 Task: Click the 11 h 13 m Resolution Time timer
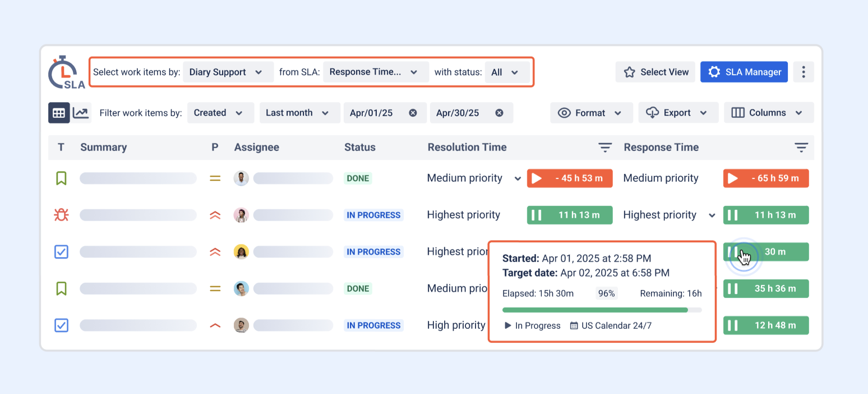pyautogui.click(x=570, y=215)
